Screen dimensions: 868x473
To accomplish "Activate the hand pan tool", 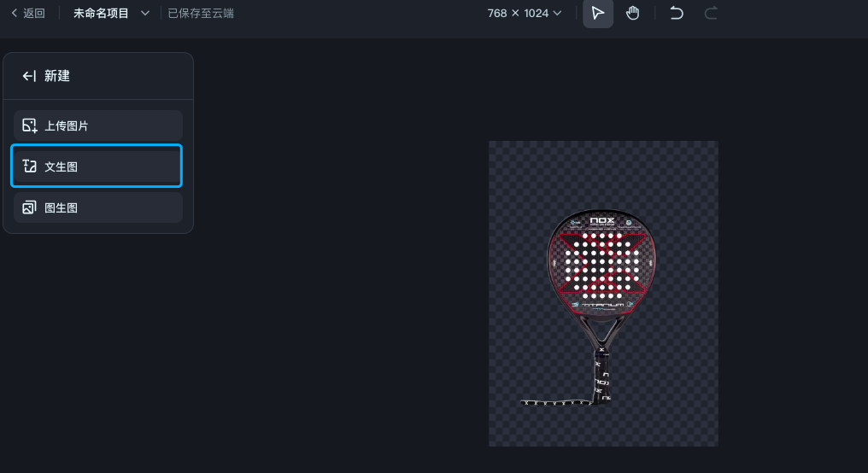I will (633, 14).
